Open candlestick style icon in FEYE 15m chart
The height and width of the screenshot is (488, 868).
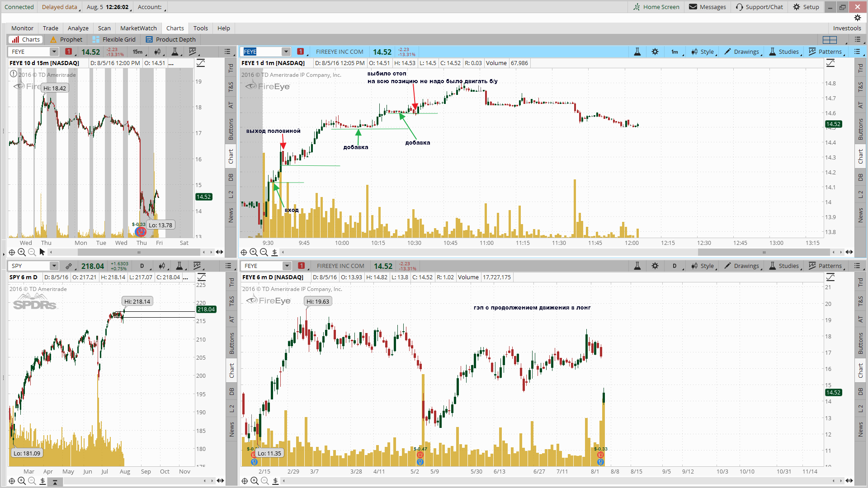[x=158, y=52]
